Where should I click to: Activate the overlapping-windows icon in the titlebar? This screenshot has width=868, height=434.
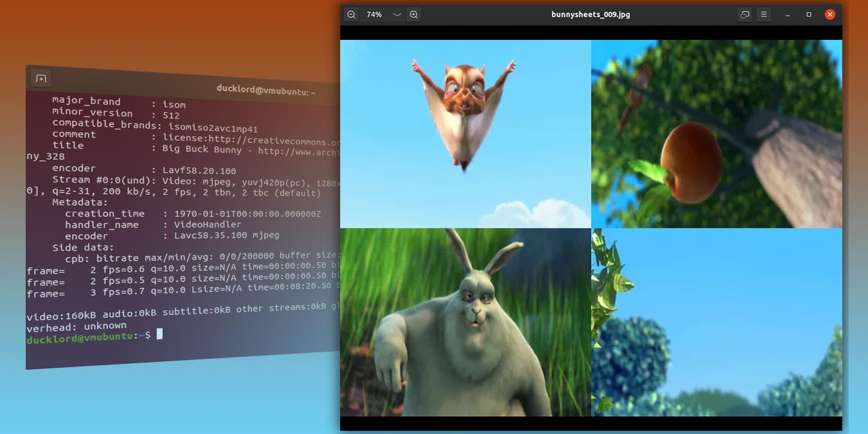tap(745, 14)
